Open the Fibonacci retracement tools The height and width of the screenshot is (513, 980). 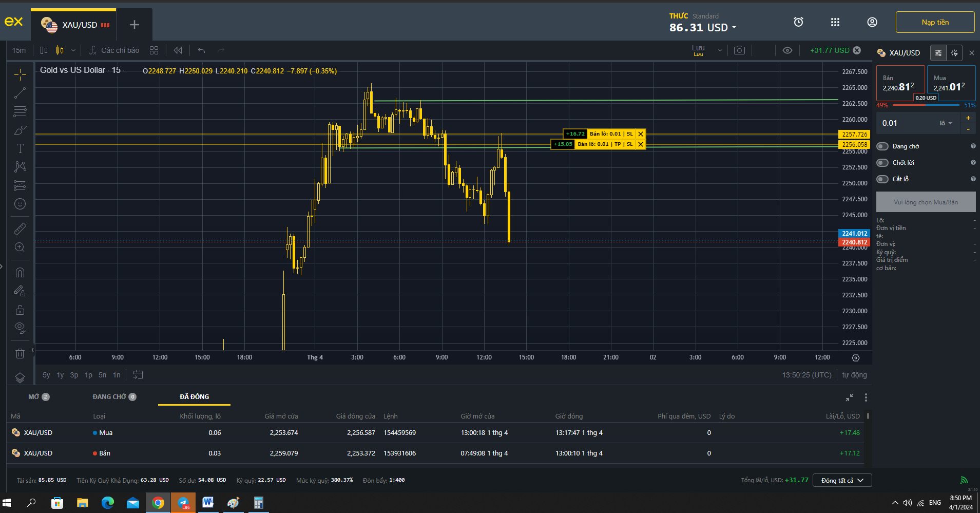pos(20,111)
